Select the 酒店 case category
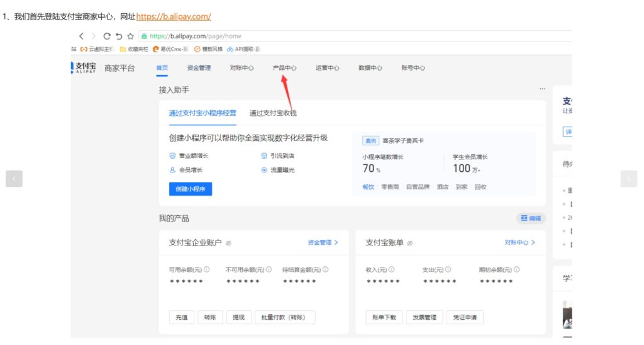Image resolution: width=644 pixels, height=345 pixels. [x=442, y=187]
